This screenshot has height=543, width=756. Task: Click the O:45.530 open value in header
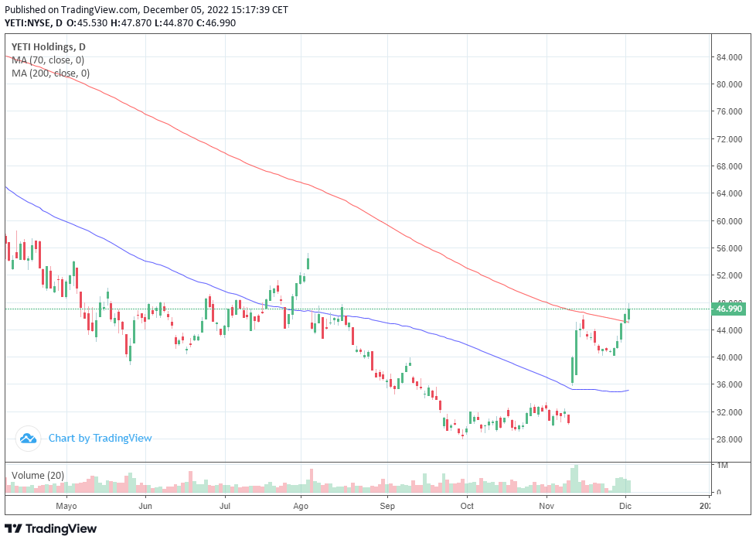(x=87, y=22)
